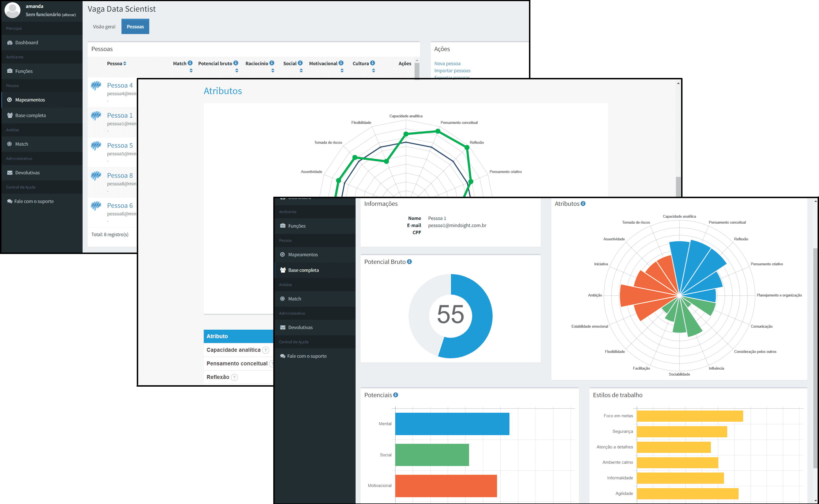Screen dimensions: 819x504
Task: Open the Dashboard from the sidebar
Action: (26, 42)
